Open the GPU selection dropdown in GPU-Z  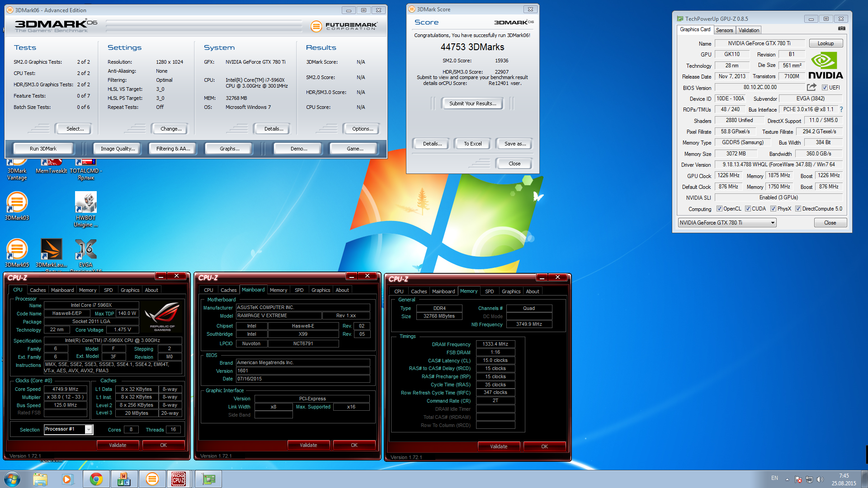click(x=727, y=223)
